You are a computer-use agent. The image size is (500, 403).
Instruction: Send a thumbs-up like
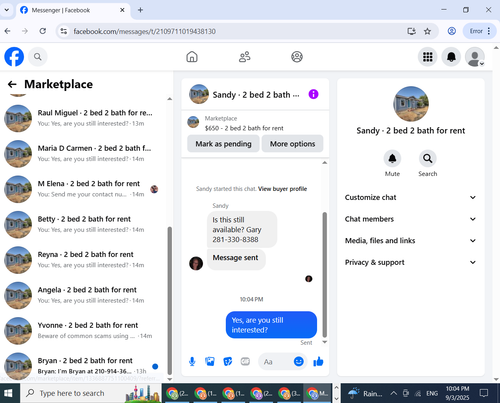click(x=318, y=361)
